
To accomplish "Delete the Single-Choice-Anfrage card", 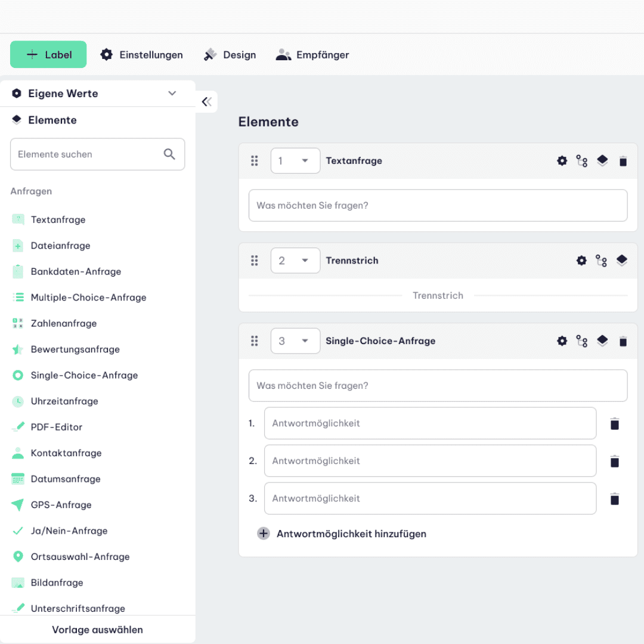I will coord(623,341).
